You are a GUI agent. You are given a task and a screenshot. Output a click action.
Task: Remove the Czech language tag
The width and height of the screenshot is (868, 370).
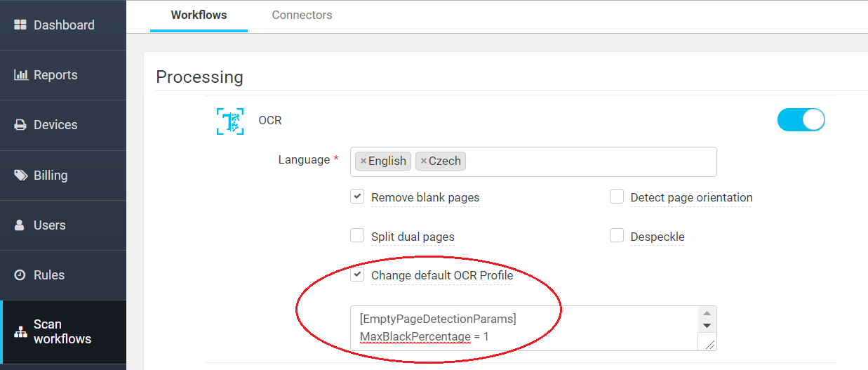click(x=423, y=161)
